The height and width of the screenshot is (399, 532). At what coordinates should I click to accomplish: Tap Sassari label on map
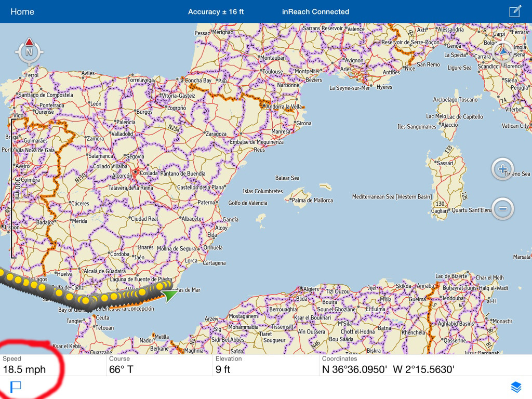(x=445, y=163)
